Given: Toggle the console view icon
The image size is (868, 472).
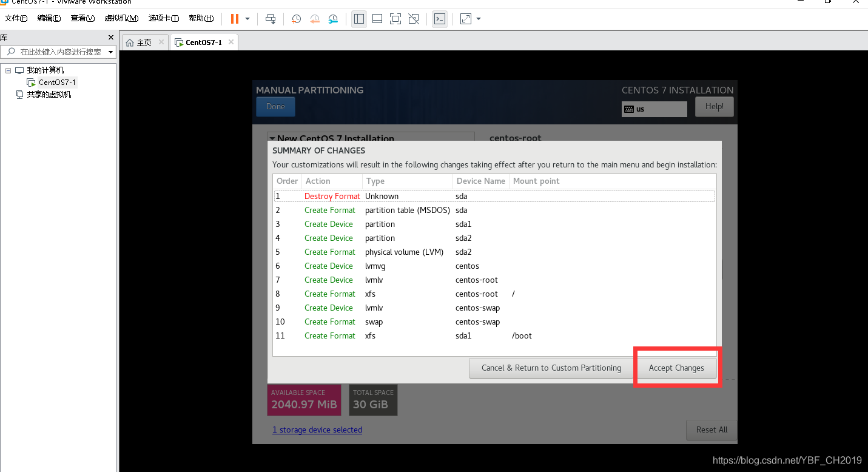Looking at the screenshot, I should click(x=440, y=19).
